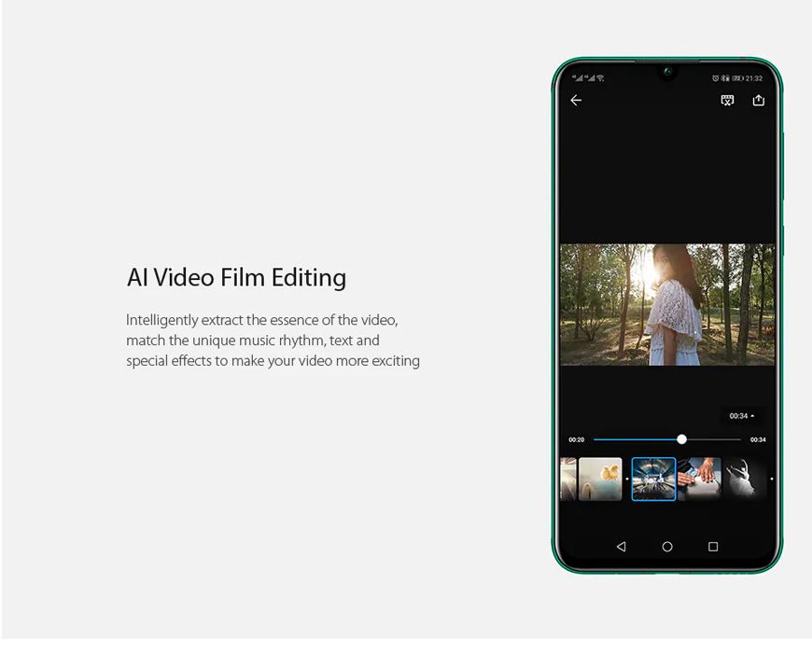Tap the Android recent apps square
The image size is (812, 654).
713,547
